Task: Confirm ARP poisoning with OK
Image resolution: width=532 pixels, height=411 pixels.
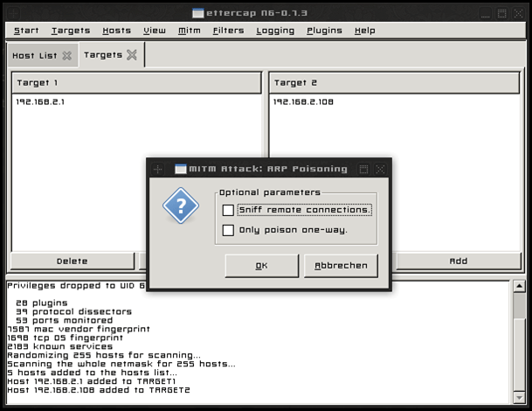Action: 262,266
